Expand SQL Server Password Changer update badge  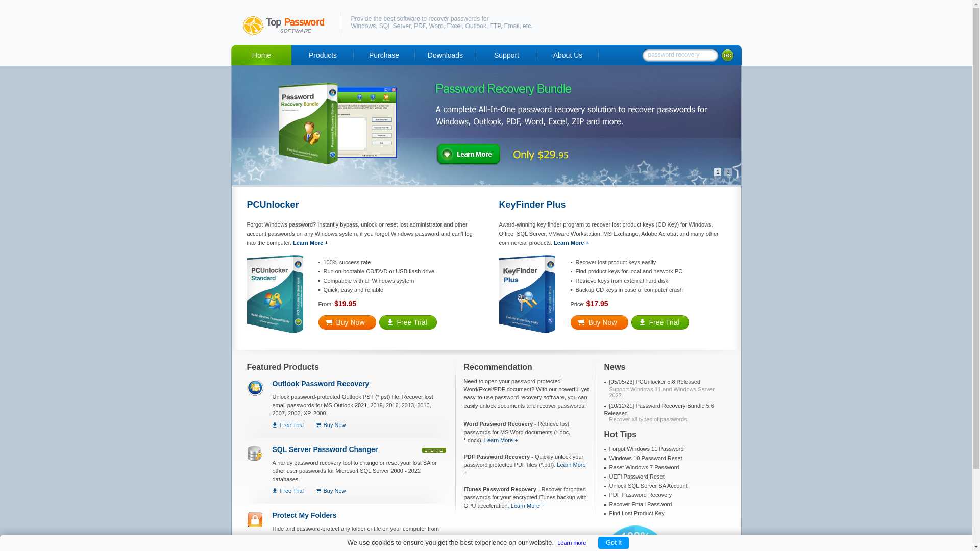tap(433, 449)
